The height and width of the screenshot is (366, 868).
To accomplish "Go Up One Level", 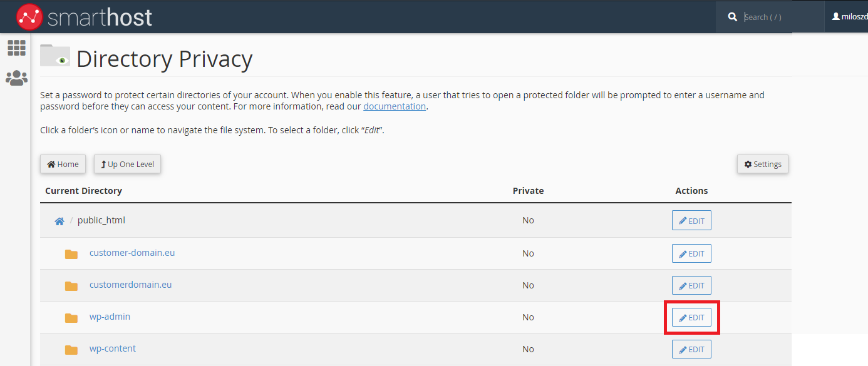I will (x=128, y=165).
